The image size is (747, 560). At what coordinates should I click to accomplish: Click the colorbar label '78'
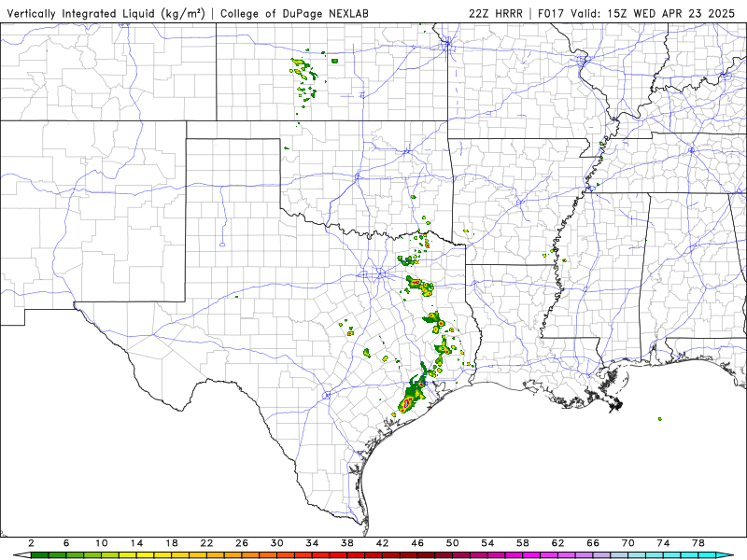pyautogui.click(x=698, y=543)
